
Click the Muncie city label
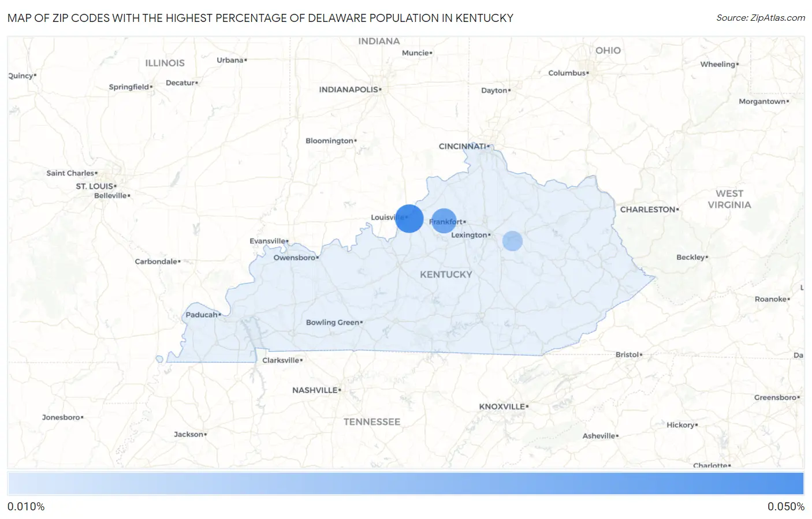415,53
